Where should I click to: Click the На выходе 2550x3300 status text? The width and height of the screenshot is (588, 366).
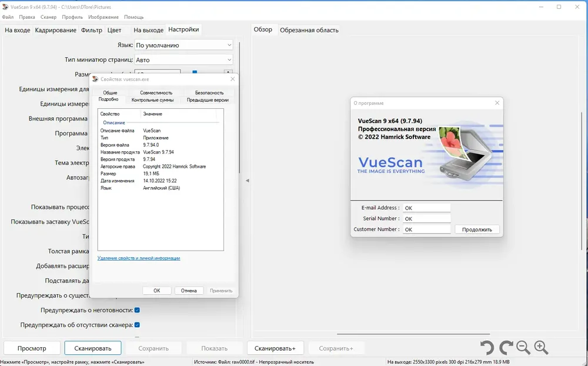click(449, 362)
